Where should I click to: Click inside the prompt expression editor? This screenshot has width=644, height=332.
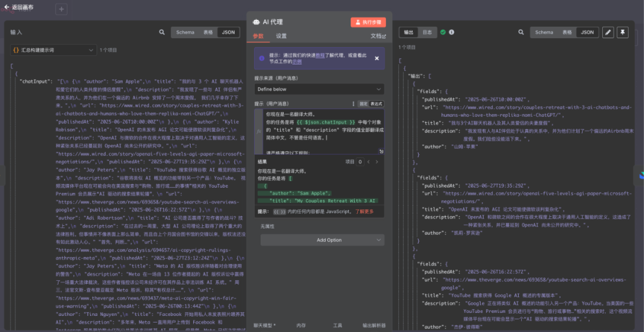click(x=324, y=131)
